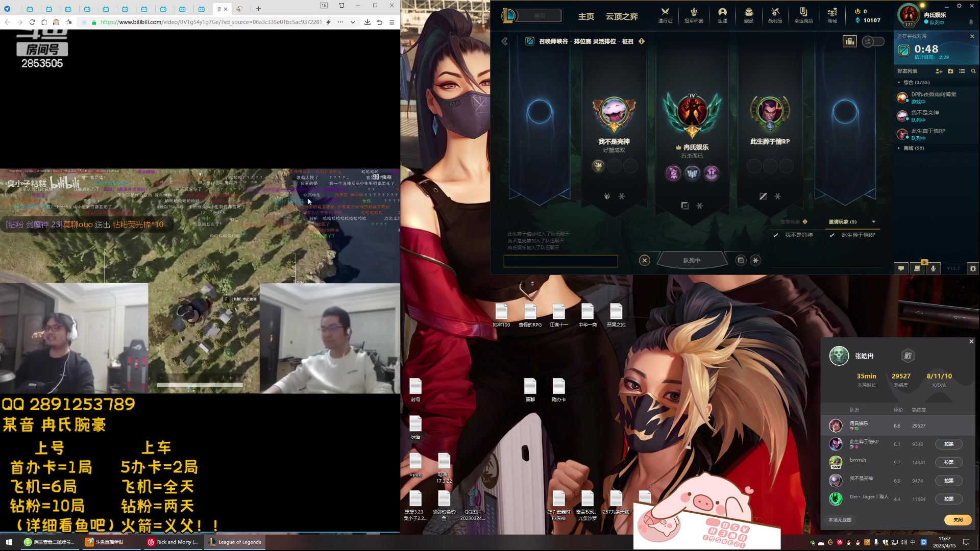
Task: Blacklist brrrruh with 拉黑 button
Action: tap(948, 462)
